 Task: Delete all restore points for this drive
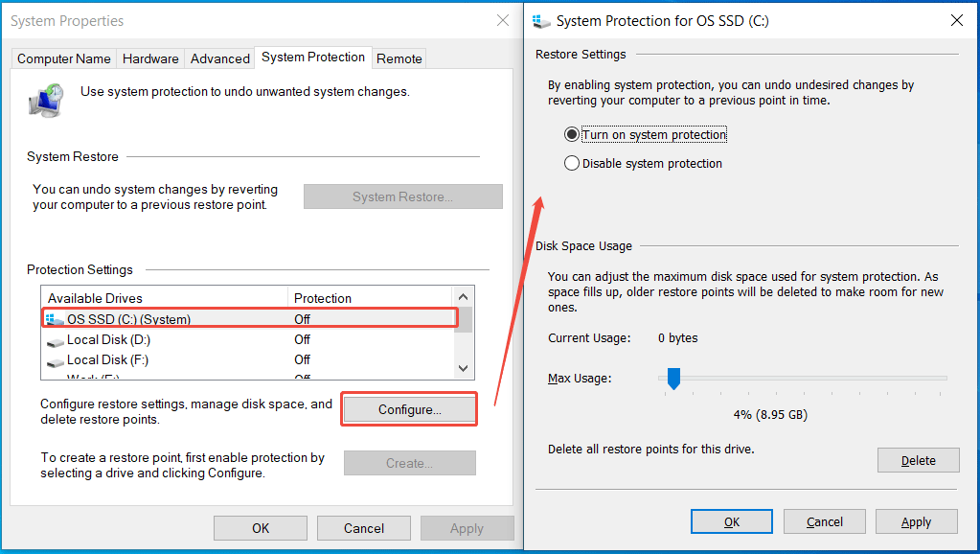(x=917, y=459)
